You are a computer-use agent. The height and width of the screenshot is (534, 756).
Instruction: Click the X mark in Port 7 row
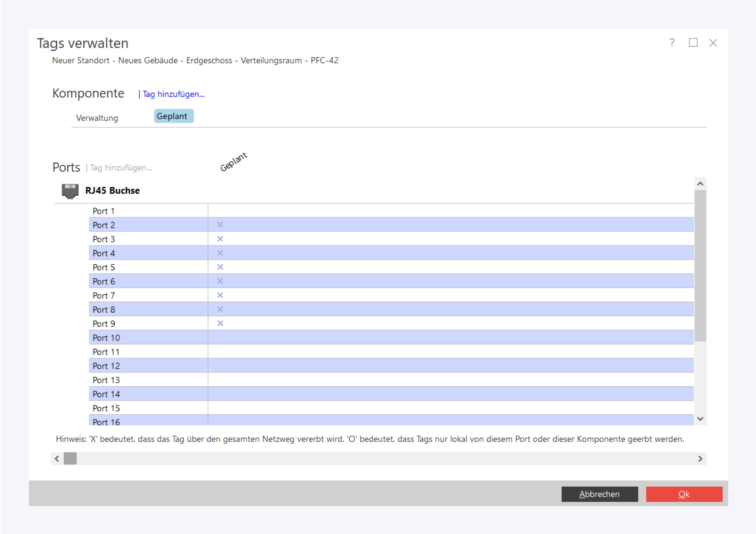click(220, 295)
